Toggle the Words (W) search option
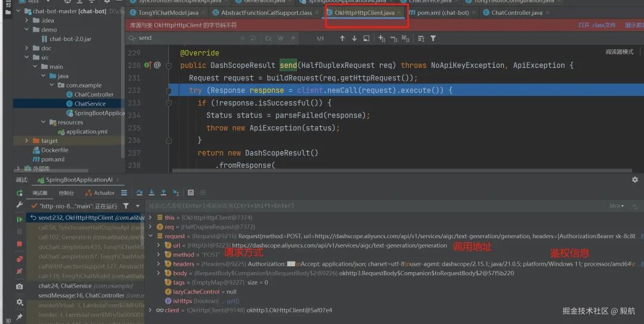The height and width of the screenshot is (324, 644). (280, 38)
